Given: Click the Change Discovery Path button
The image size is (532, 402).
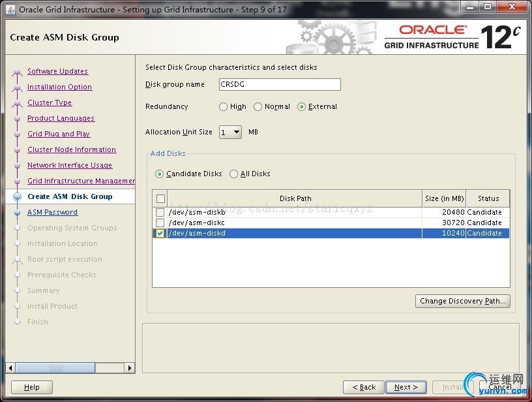Looking at the screenshot, I should click(462, 301).
